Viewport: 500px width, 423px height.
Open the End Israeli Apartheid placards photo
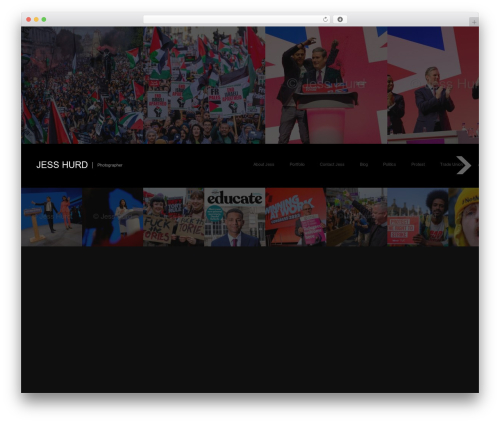[x=204, y=85]
